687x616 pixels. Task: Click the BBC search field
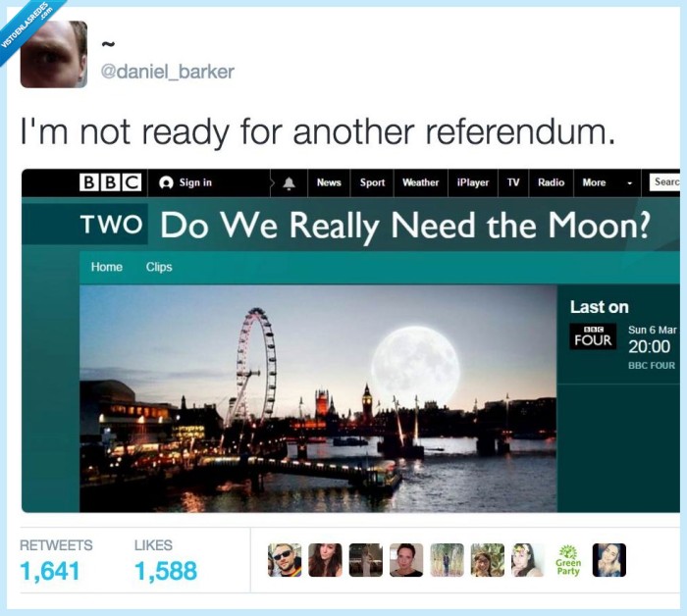[664, 182]
